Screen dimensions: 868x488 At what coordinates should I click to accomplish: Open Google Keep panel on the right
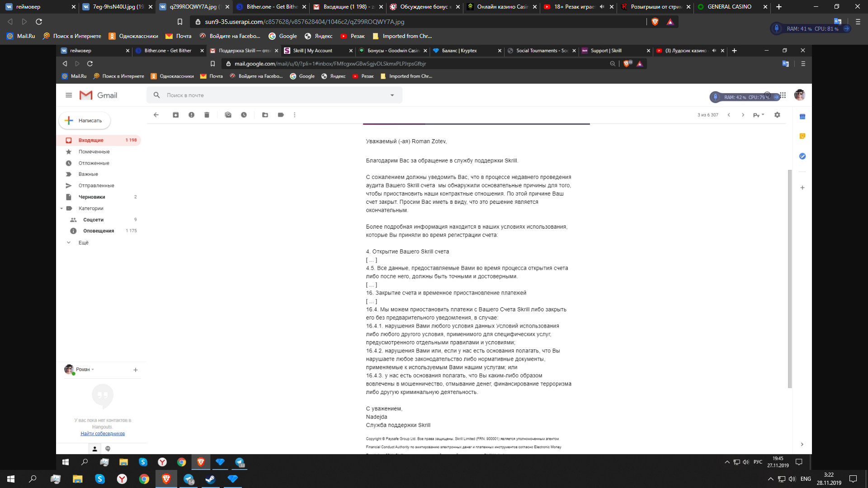coord(802,136)
